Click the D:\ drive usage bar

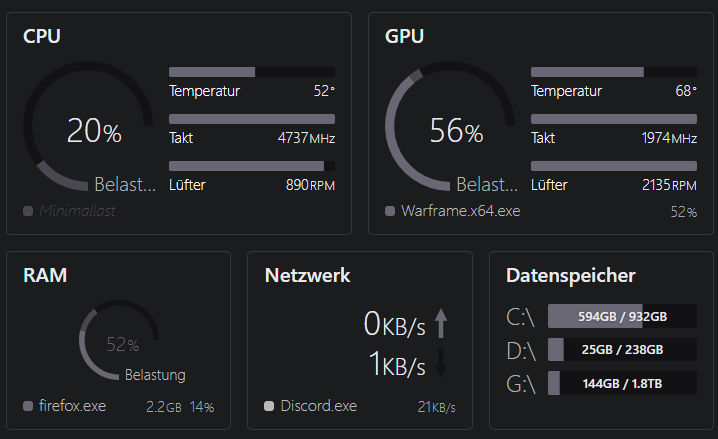(622, 350)
